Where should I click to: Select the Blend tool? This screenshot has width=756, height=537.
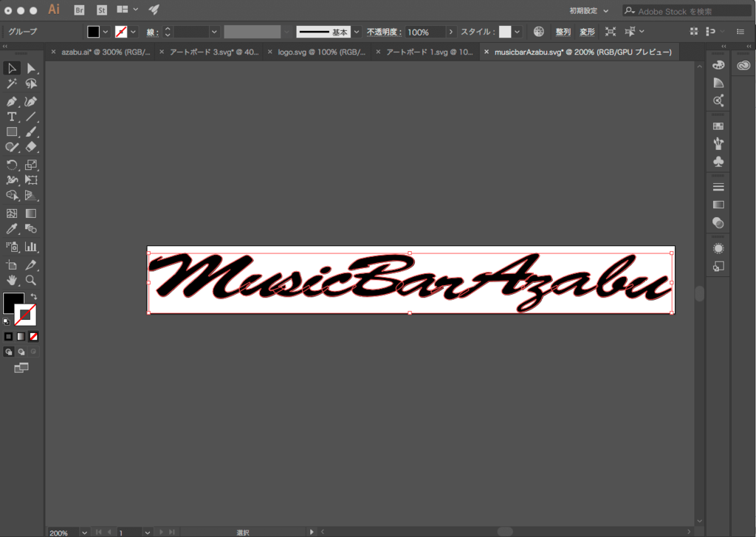click(31, 229)
